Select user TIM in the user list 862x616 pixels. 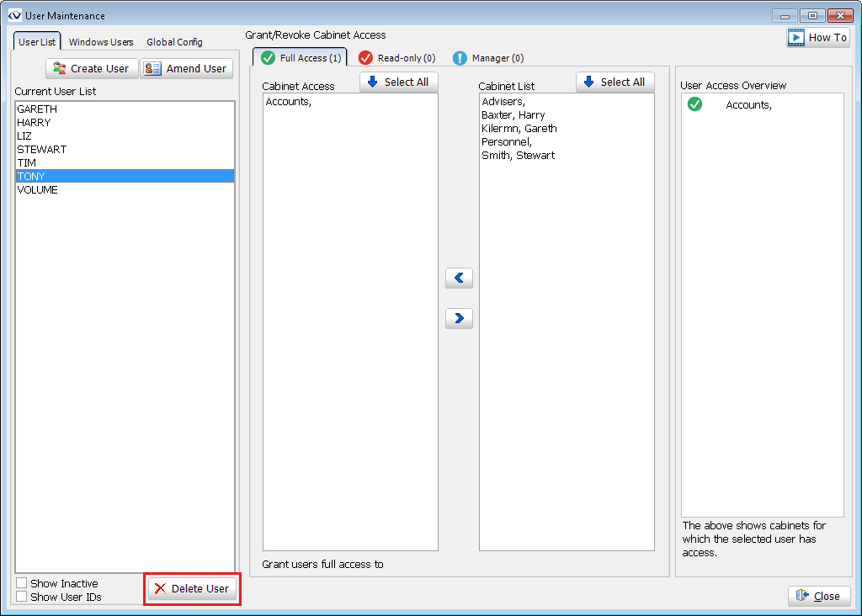pos(125,162)
